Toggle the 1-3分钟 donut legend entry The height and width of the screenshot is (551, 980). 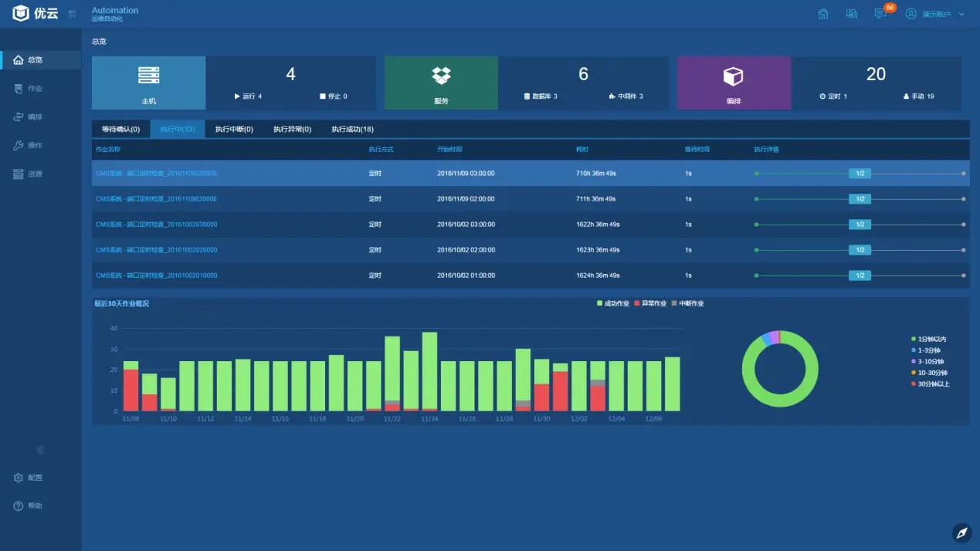pos(926,350)
